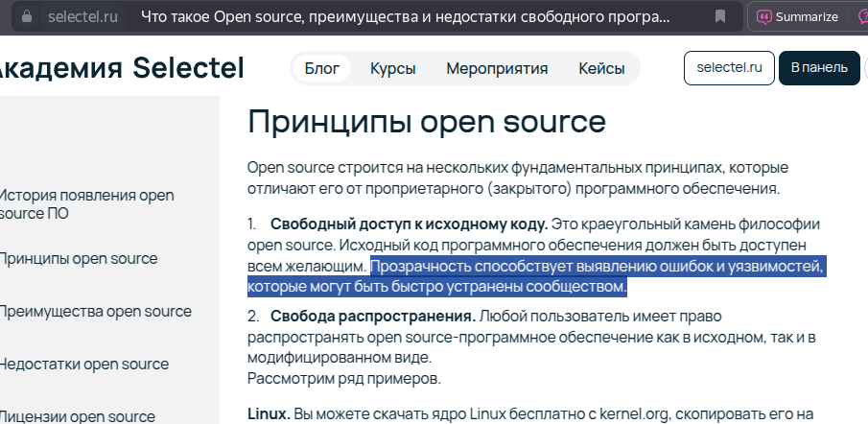Jump to История появления open source ПО
The height and width of the screenshot is (424, 868).
pos(86,204)
